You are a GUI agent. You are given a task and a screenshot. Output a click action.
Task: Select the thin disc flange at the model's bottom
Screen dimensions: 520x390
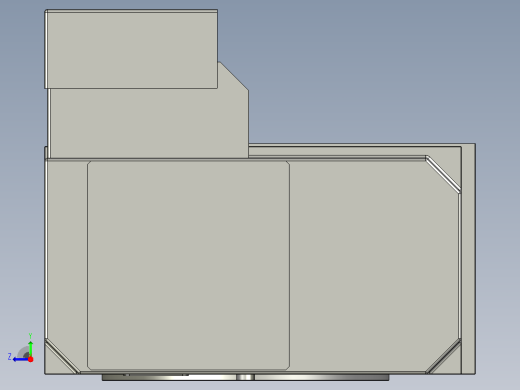point(245,377)
